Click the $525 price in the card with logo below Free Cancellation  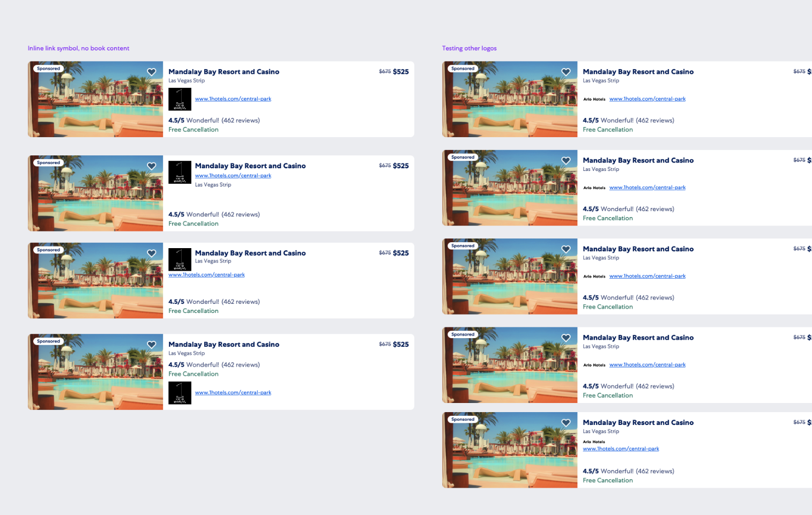pyautogui.click(x=401, y=345)
